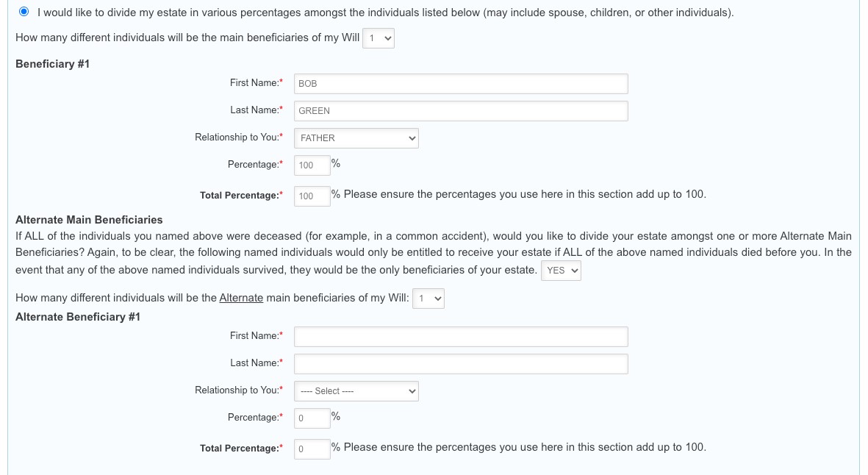Open the alternate Relationship dropdown showing Select
The width and height of the screenshot is (868, 475).
point(356,391)
